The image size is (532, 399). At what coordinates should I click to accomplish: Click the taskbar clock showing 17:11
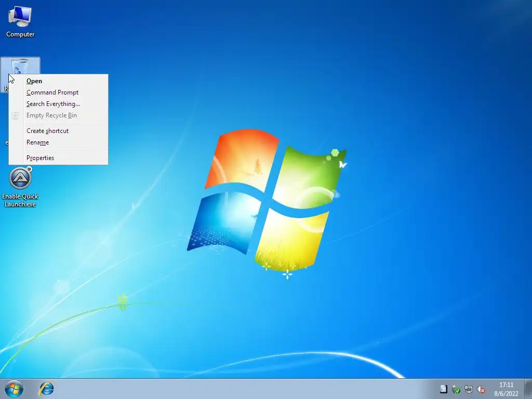coord(506,389)
